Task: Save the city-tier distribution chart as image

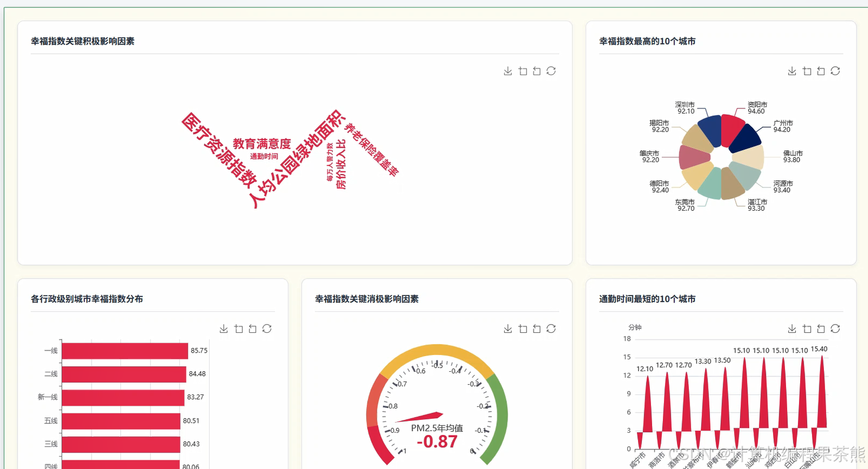Action: pyautogui.click(x=223, y=328)
